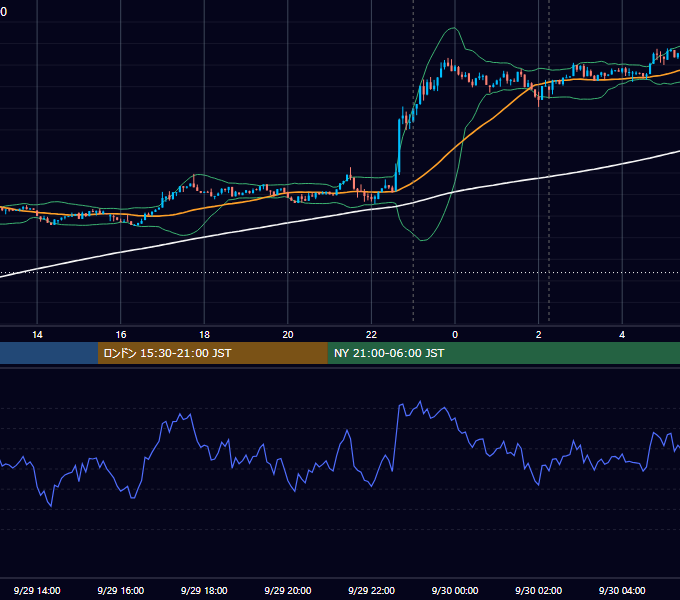Viewport: 680px width, 600px height.
Task: Click the 22 hour axis label
Action: (x=371, y=335)
